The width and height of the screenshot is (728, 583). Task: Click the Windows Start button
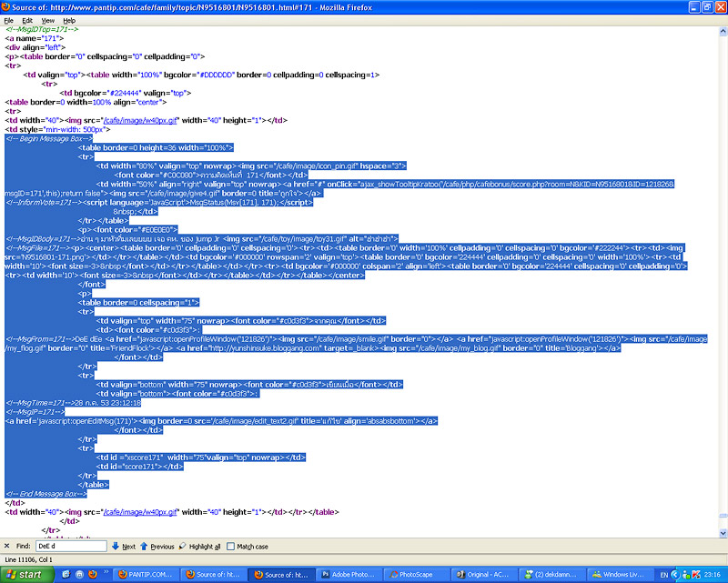point(27,574)
